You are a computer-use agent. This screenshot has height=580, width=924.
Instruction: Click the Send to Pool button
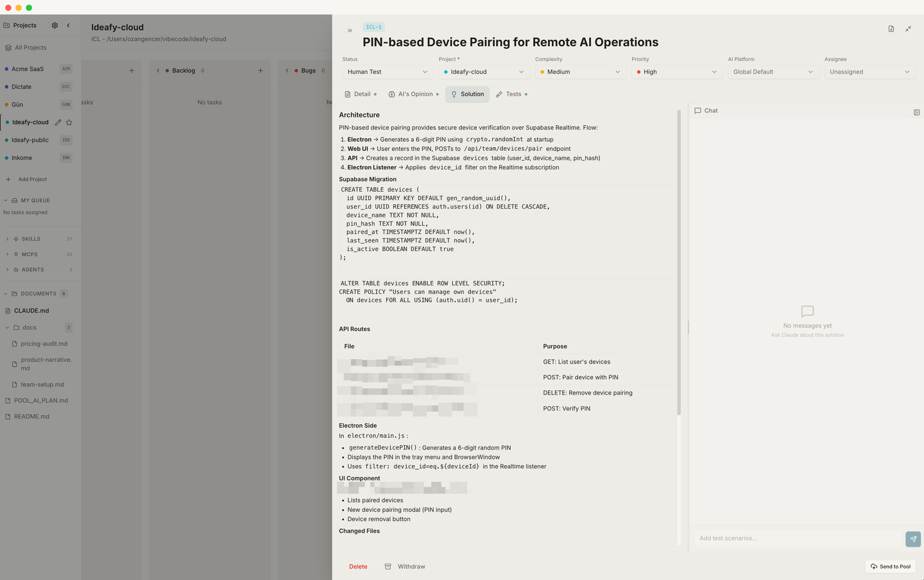[x=891, y=567]
